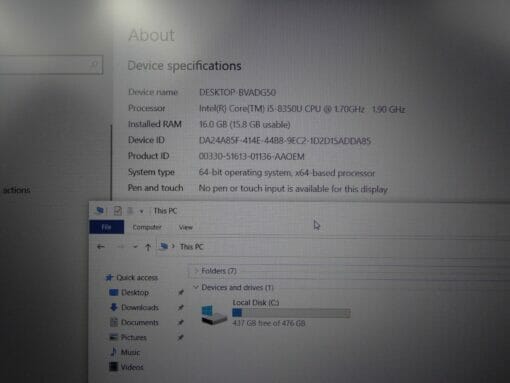Select the Local Disk (C:) label

[x=256, y=303]
